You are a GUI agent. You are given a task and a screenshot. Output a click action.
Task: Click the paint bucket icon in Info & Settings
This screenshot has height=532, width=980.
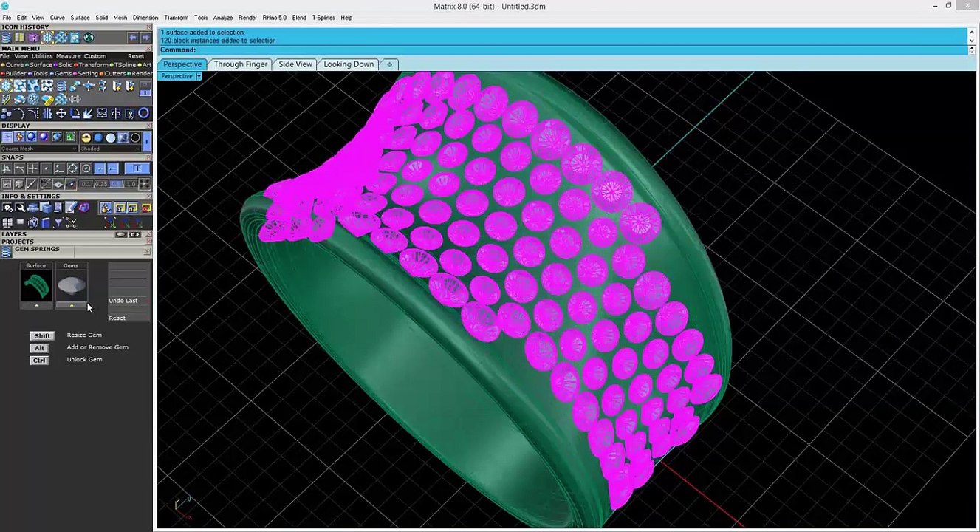click(x=106, y=208)
